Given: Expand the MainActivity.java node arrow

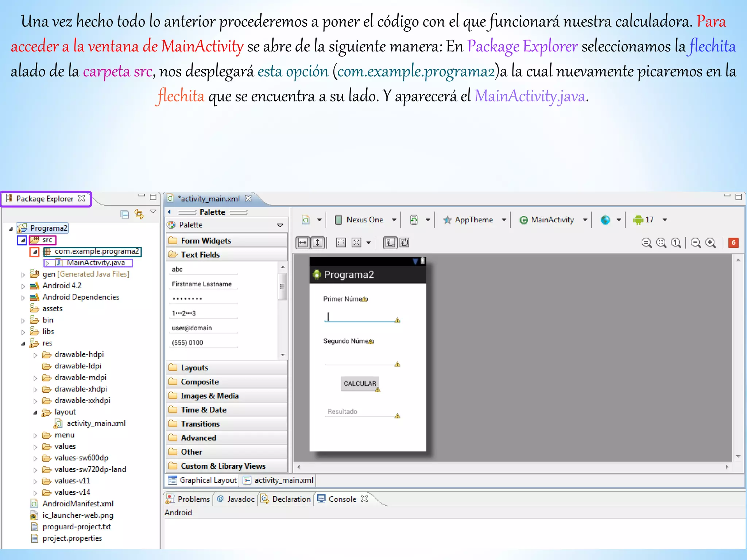Looking at the screenshot, I should click(x=47, y=263).
